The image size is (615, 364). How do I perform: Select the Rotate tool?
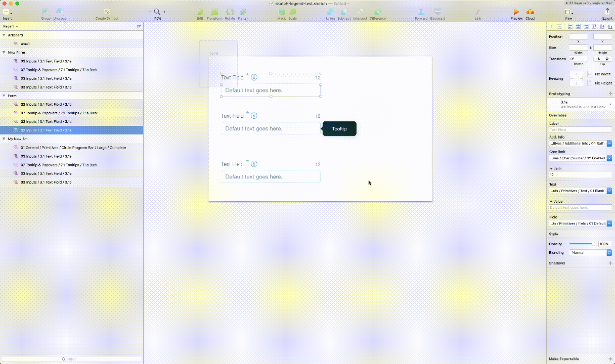pos(230,12)
